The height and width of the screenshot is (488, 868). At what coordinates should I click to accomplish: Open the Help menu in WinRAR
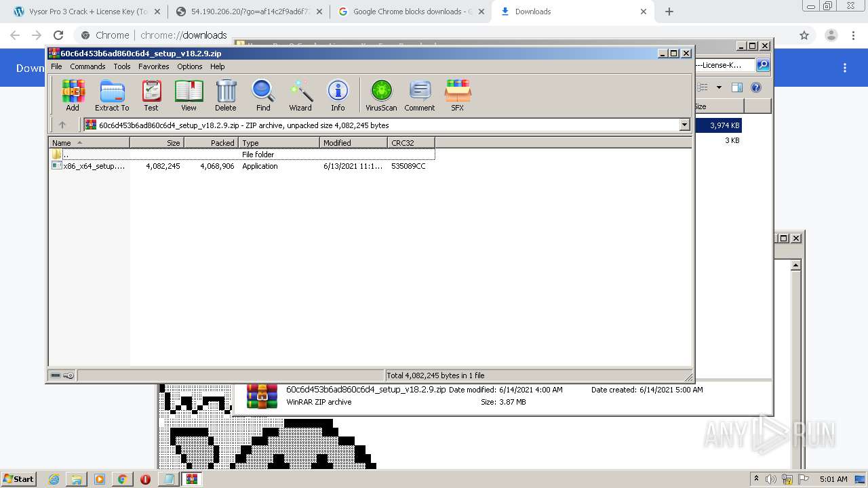(218, 66)
